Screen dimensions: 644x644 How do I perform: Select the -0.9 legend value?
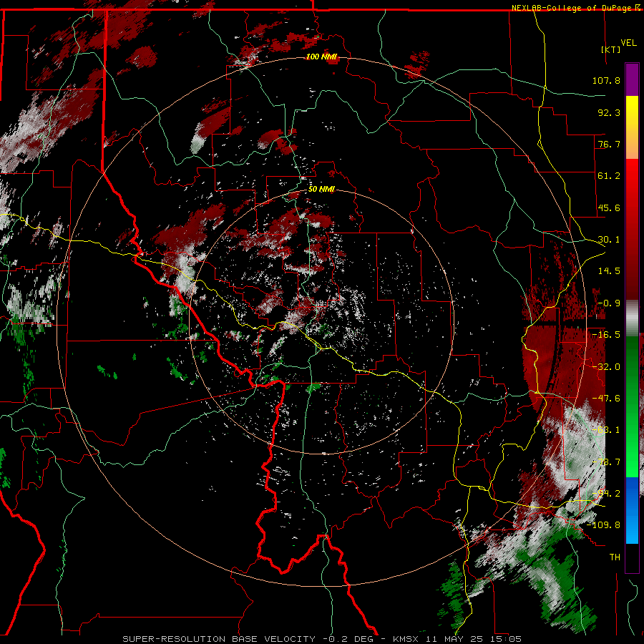tap(609, 303)
